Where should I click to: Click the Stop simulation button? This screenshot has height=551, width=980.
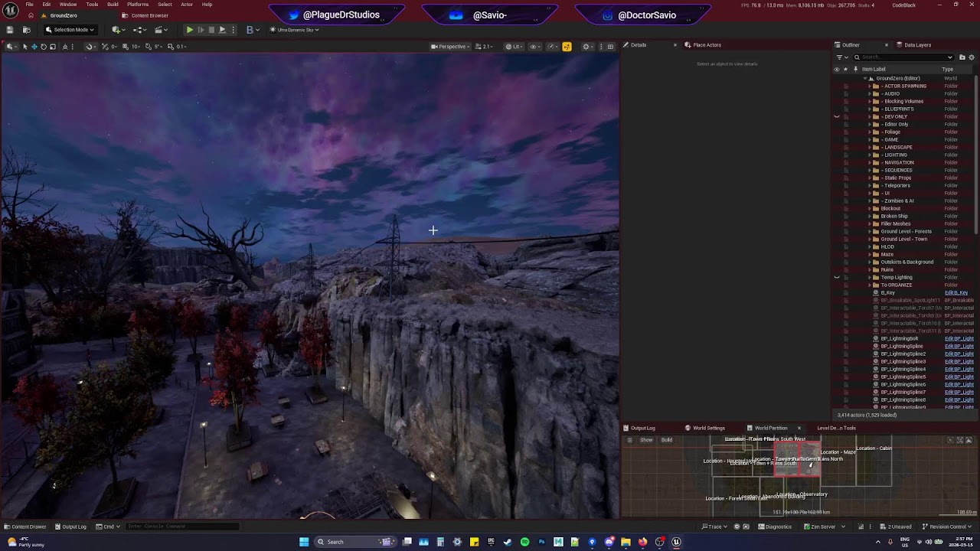211,30
